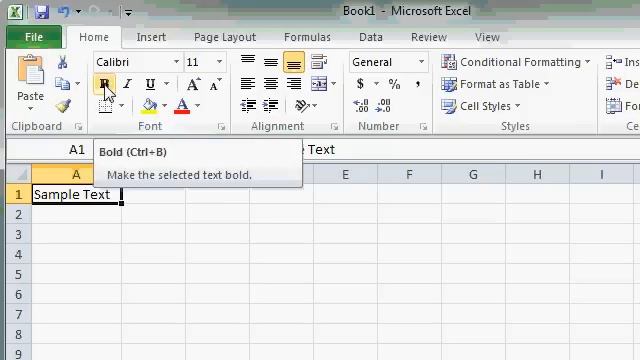
Task: Click the Orientation icon
Action: [x=302, y=106]
